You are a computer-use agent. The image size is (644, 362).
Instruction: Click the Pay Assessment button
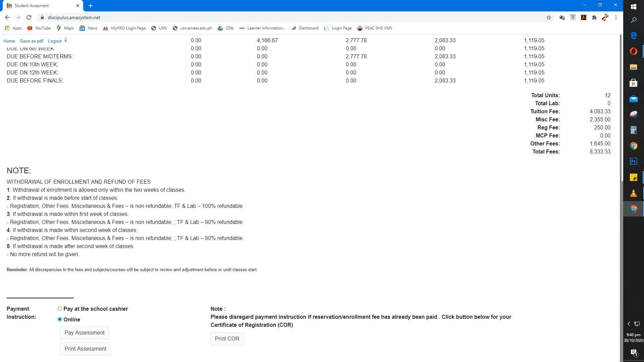[85, 333]
